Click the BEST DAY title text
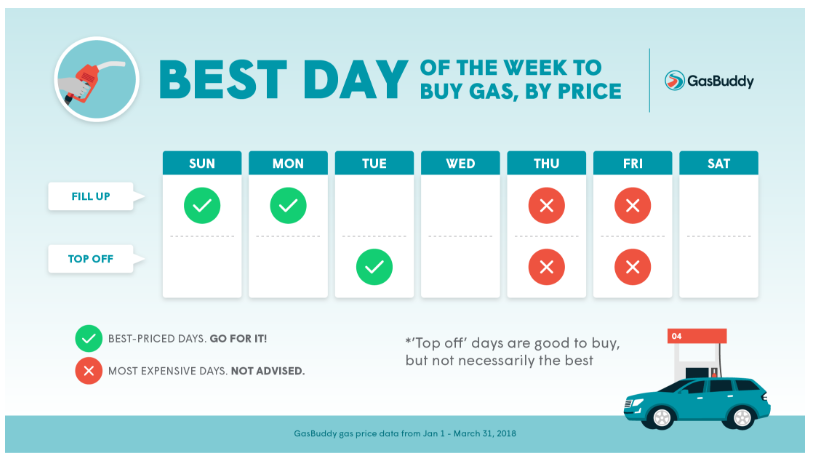Image resolution: width=819 pixels, height=459 pixels. pos(284,80)
